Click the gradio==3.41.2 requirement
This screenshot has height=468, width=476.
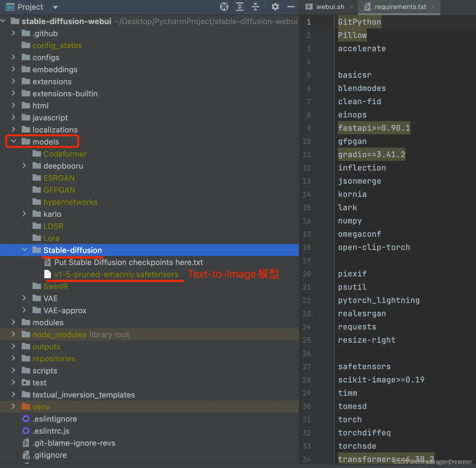tap(371, 154)
